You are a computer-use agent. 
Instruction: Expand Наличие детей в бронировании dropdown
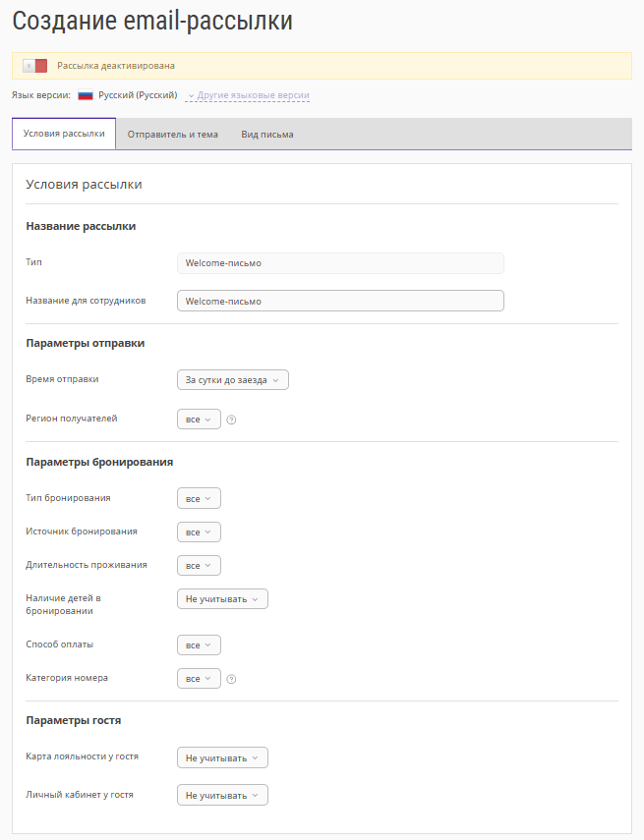pos(222,598)
